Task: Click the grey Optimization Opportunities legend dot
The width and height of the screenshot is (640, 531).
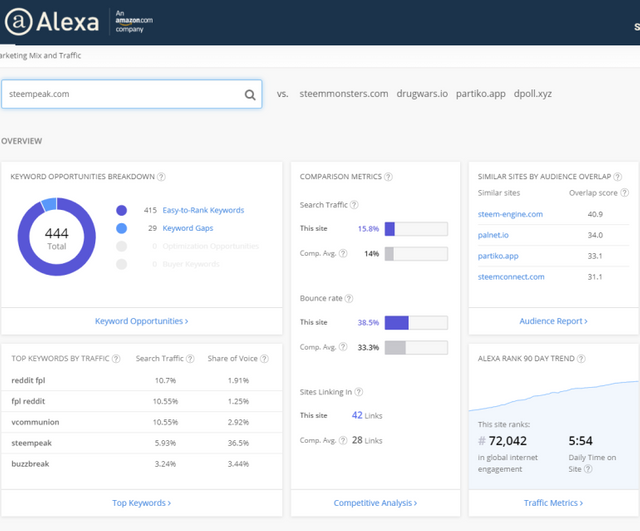Action: tap(121, 246)
